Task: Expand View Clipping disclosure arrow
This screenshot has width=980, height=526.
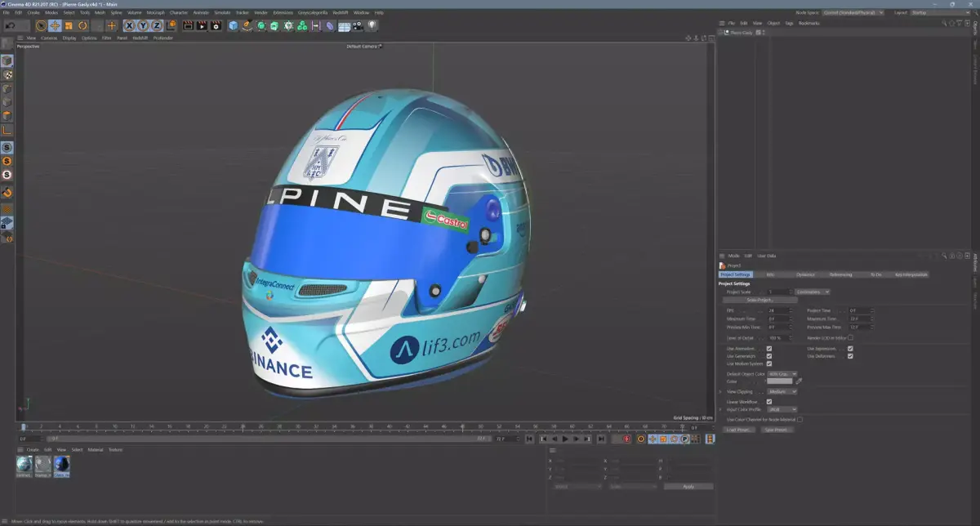Action: (721, 391)
